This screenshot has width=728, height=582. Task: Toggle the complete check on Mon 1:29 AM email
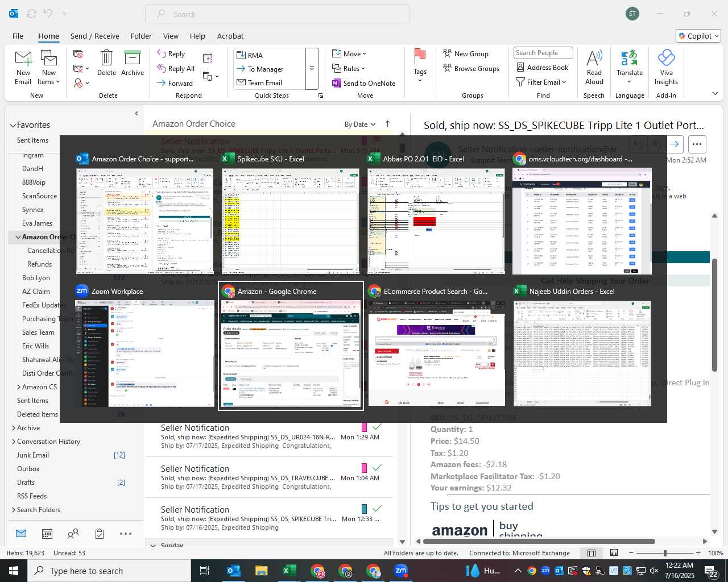pyautogui.click(x=377, y=426)
